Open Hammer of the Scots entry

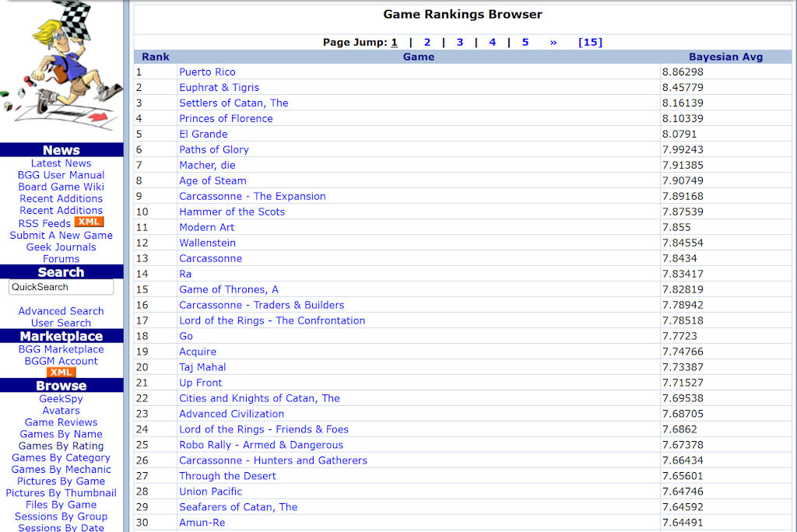(x=232, y=212)
